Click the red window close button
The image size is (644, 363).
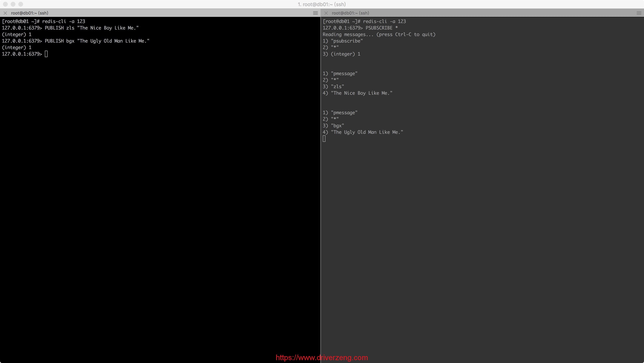click(5, 4)
